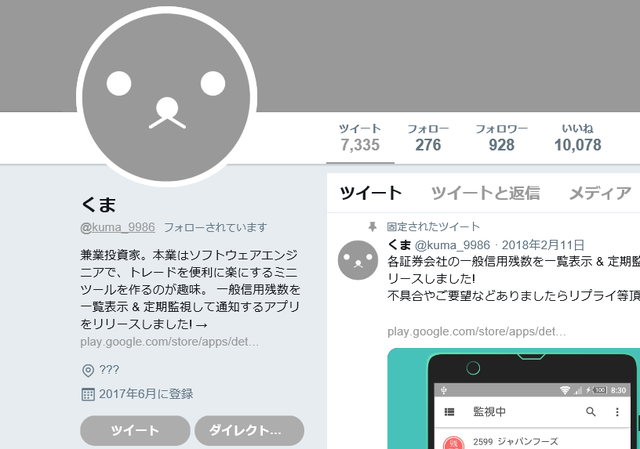Click the ダイレクト... message button

pos(249,431)
